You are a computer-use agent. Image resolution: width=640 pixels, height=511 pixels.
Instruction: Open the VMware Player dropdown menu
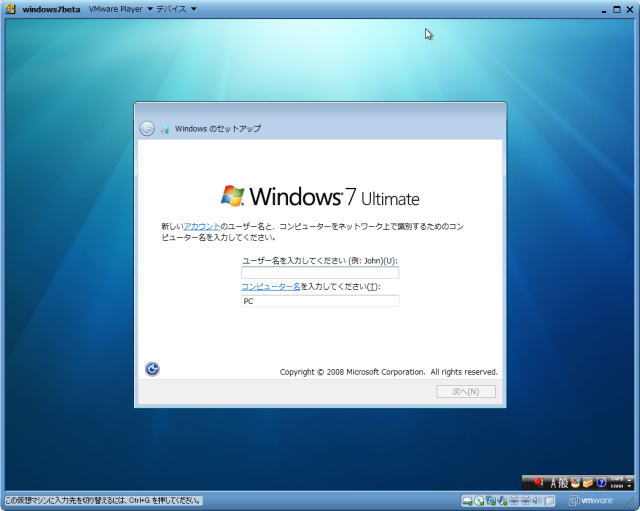tap(120, 9)
